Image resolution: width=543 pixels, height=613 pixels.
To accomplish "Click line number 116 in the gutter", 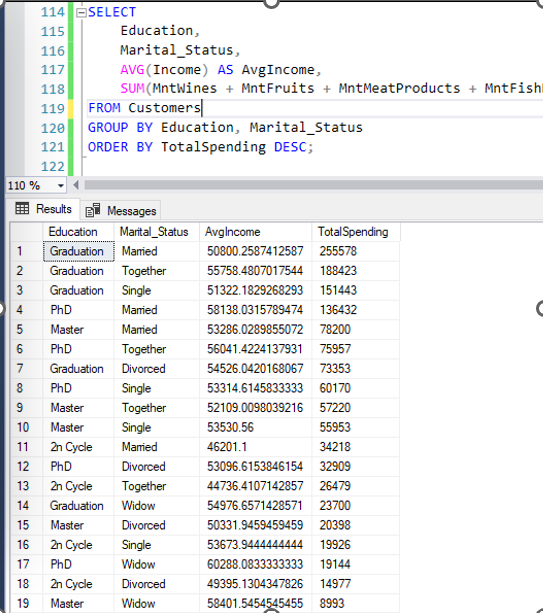I will click(52, 51).
